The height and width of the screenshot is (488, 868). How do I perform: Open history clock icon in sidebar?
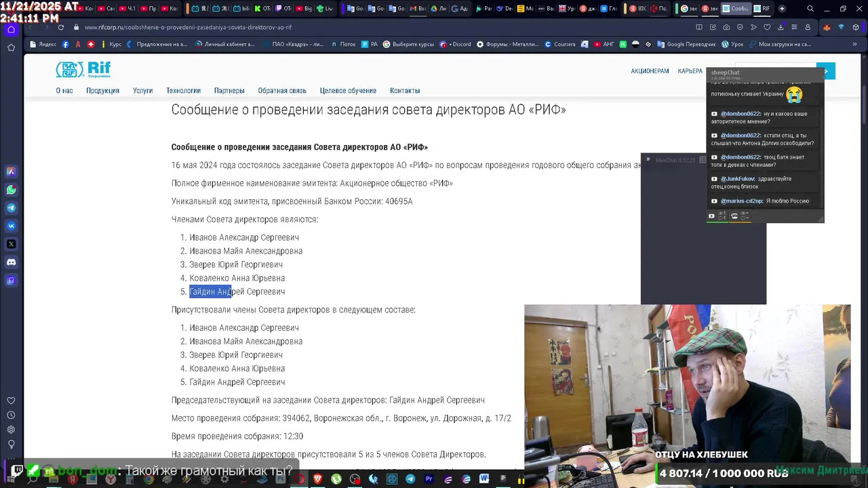pos(11,415)
